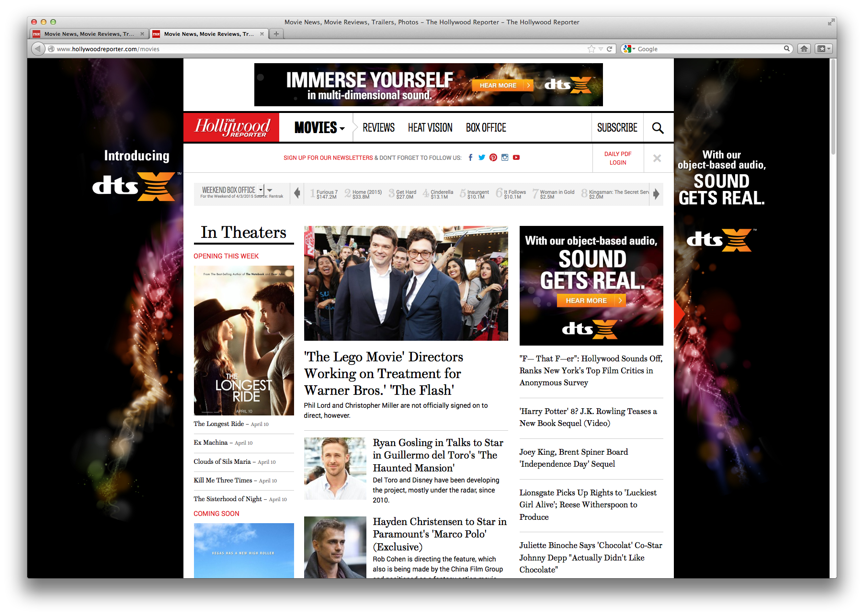The height and width of the screenshot is (616, 864).
Task: Read Hayden Christensen Marco Polo headline
Action: pos(440,534)
